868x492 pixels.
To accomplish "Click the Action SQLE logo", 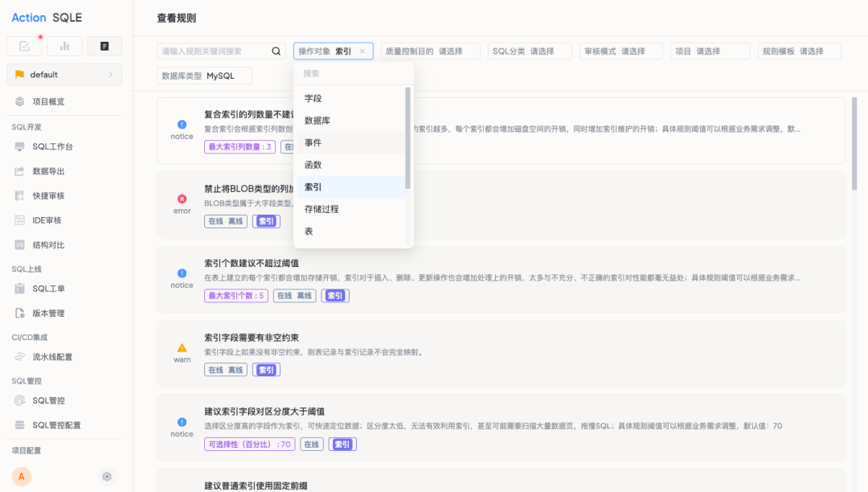I will [x=47, y=18].
